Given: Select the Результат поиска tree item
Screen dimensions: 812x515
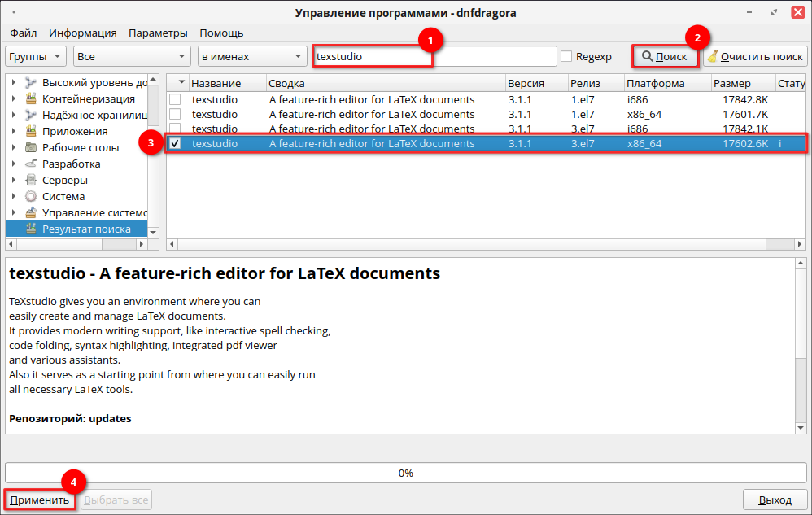Looking at the screenshot, I should pyautogui.click(x=76, y=229).
